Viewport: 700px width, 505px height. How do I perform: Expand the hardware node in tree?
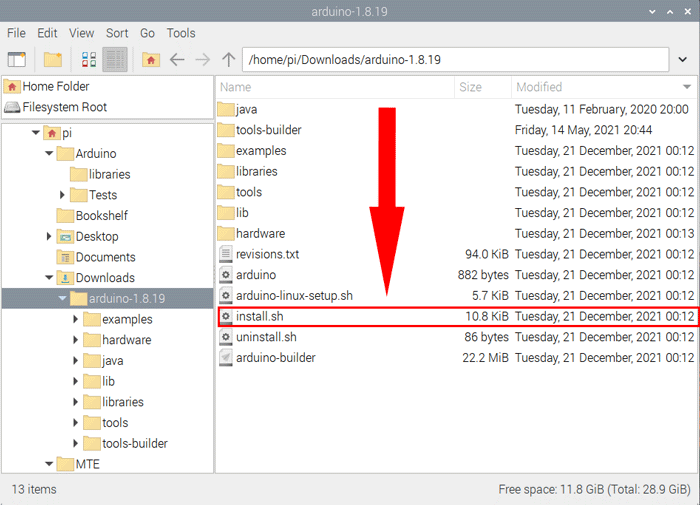[x=75, y=340]
